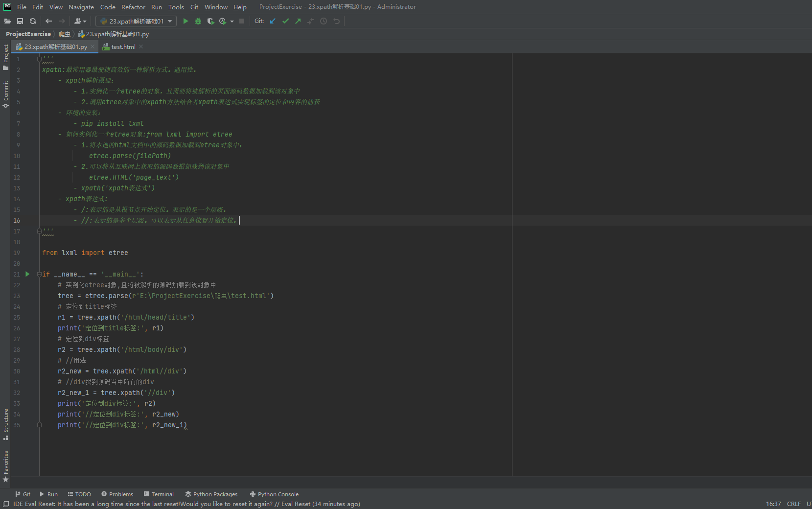Image resolution: width=812 pixels, height=509 pixels.
Task: Open the Structure tool window sidebar
Action: point(6,424)
